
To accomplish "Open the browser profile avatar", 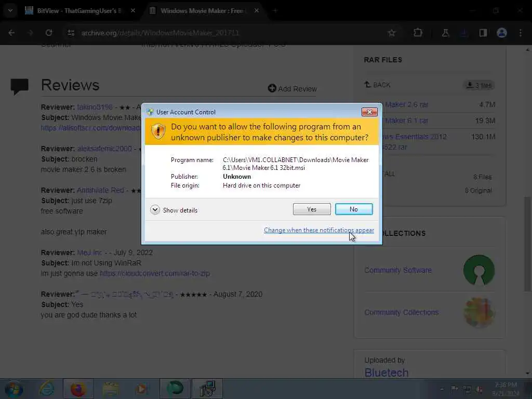I will pyautogui.click(x=502, y=33).
